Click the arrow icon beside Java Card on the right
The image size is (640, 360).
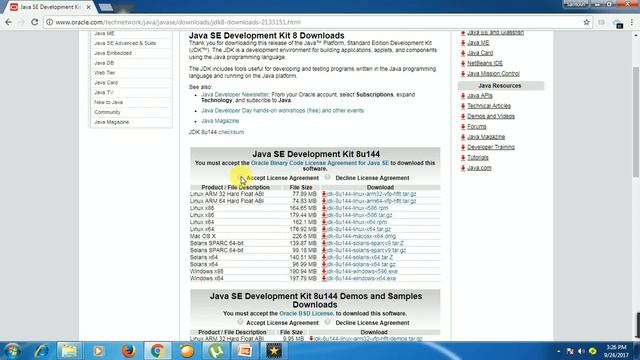pos(463,53)
